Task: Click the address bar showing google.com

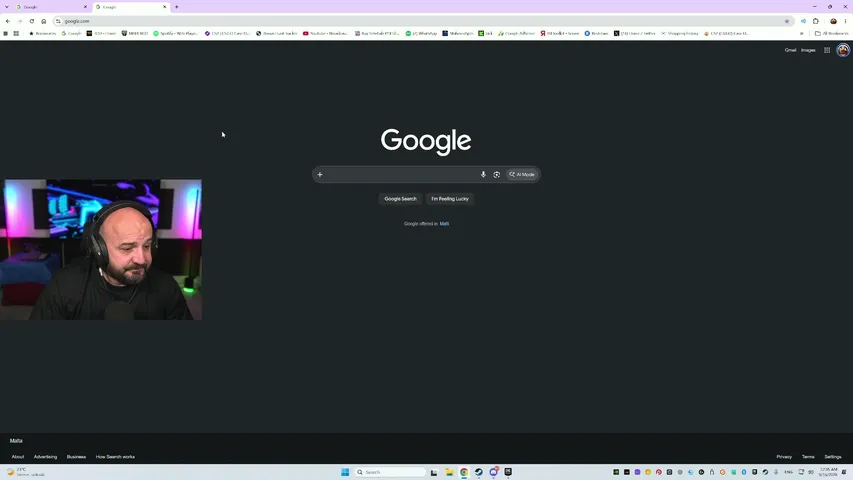Action: coord(423,21)
